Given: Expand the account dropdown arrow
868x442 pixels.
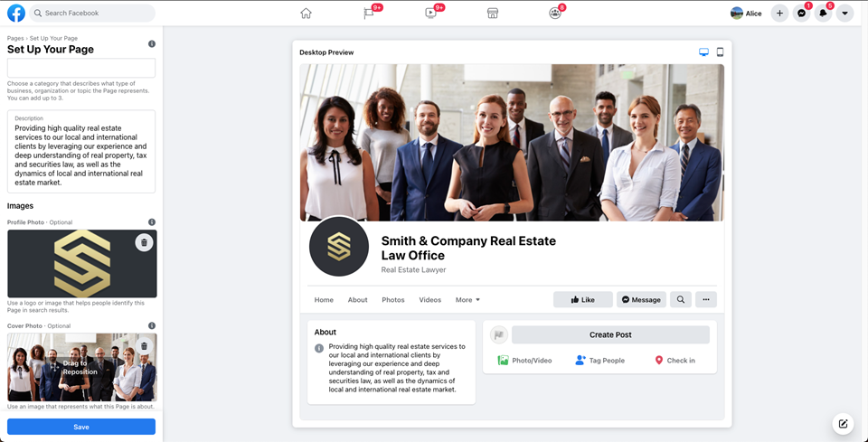Looking at the screenshot, I should coord(844,14).
